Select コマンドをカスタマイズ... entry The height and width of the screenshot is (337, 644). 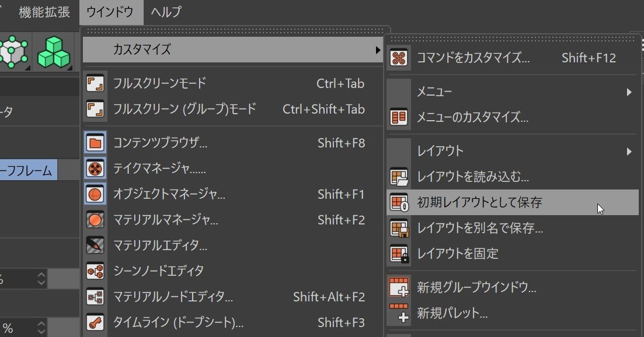click(513, 58)
